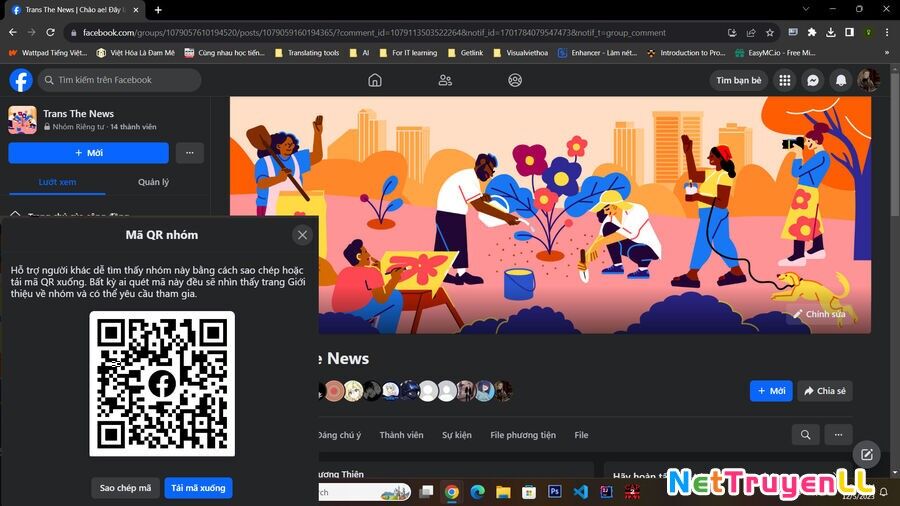Image resolution: width=900 pixels, height=506 pixels.
Task: Open File Explorer in the taskbar
Action: tap(503, 492)
